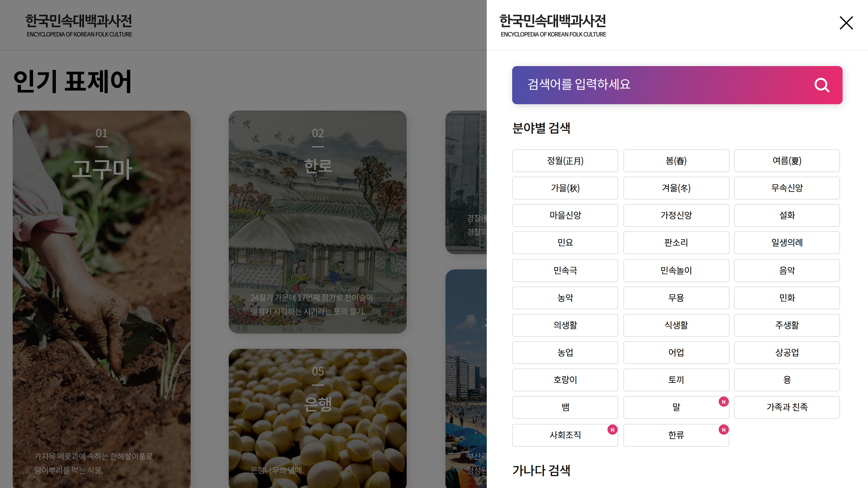Browse the 판소리 category
Viewport: 868px width, 488px height.
point(676,243)
